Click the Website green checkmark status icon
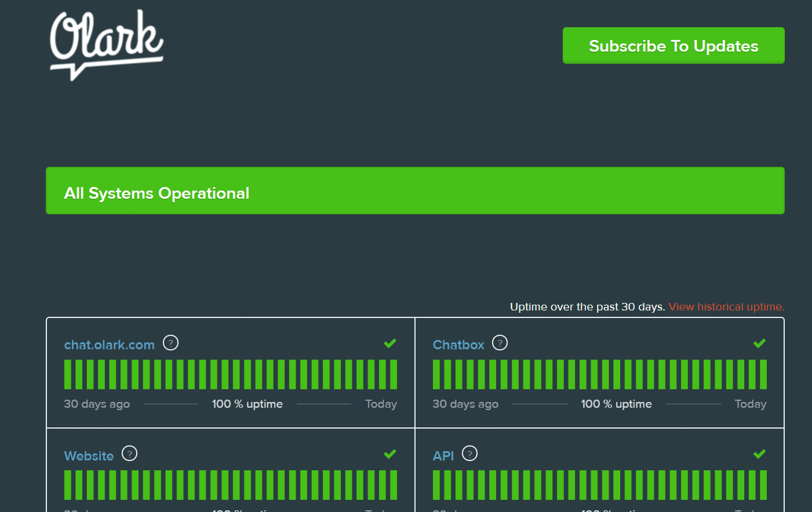 (x=390, y=454)
